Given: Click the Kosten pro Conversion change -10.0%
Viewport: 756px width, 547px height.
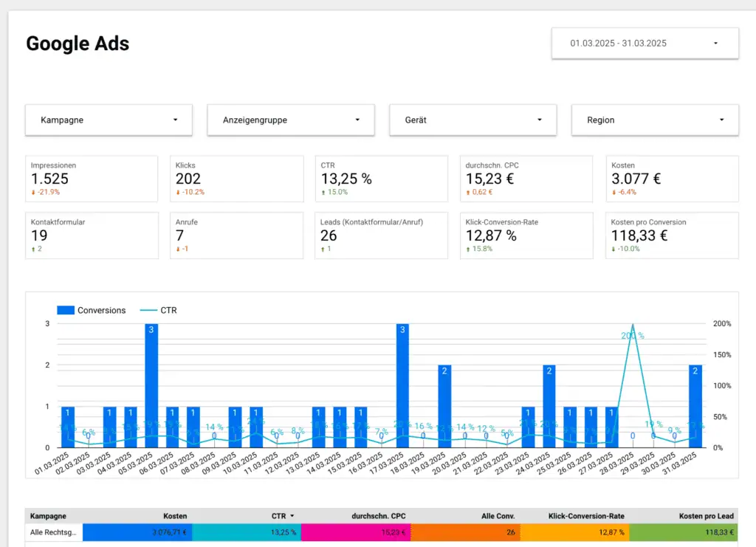Looking at the screenshot, I should pos(625,249).
